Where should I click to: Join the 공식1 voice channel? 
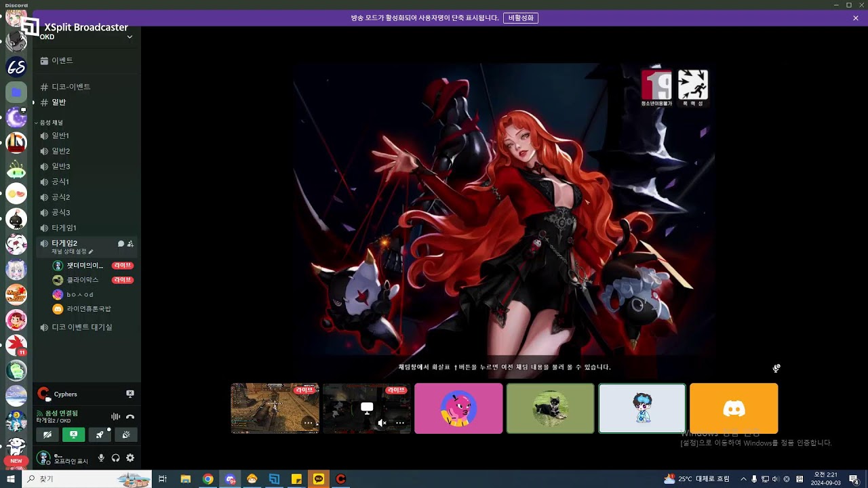click(x=87, y=182)
